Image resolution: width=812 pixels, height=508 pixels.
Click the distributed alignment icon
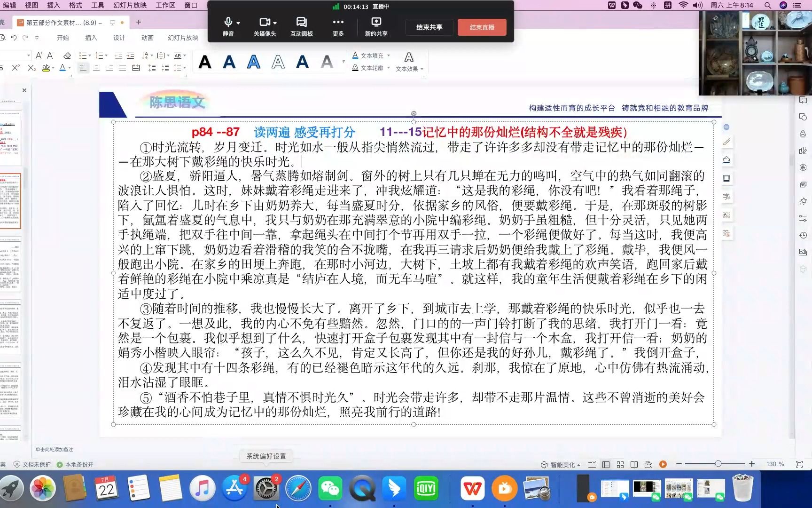(136, 68)
